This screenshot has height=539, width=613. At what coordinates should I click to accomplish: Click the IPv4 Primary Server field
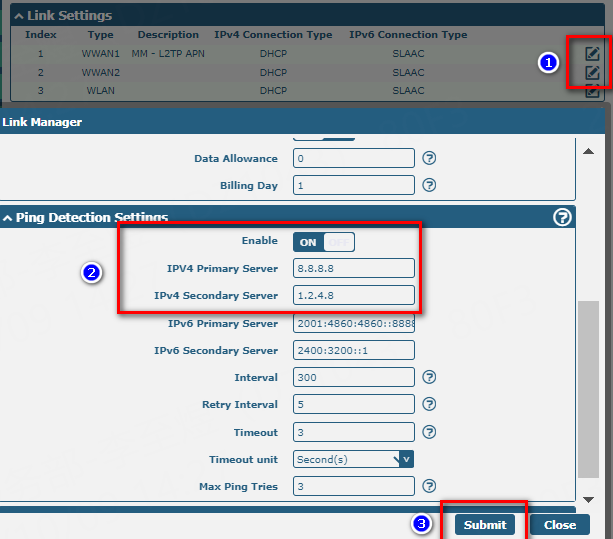[353, 268]
